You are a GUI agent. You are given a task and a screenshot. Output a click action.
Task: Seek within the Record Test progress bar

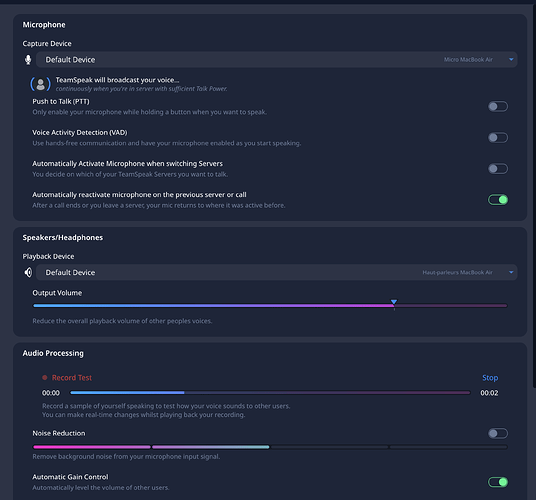pyautogui.click(x=270, y=393)
